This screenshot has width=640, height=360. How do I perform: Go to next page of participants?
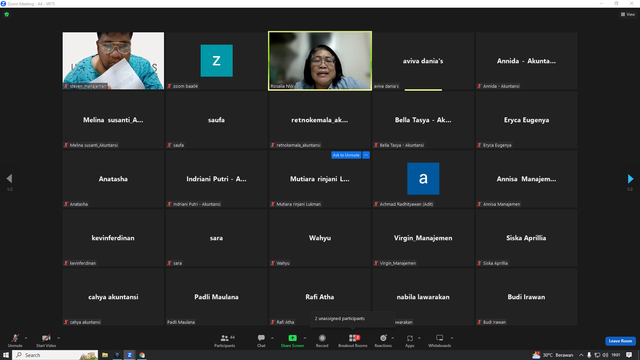630,179
